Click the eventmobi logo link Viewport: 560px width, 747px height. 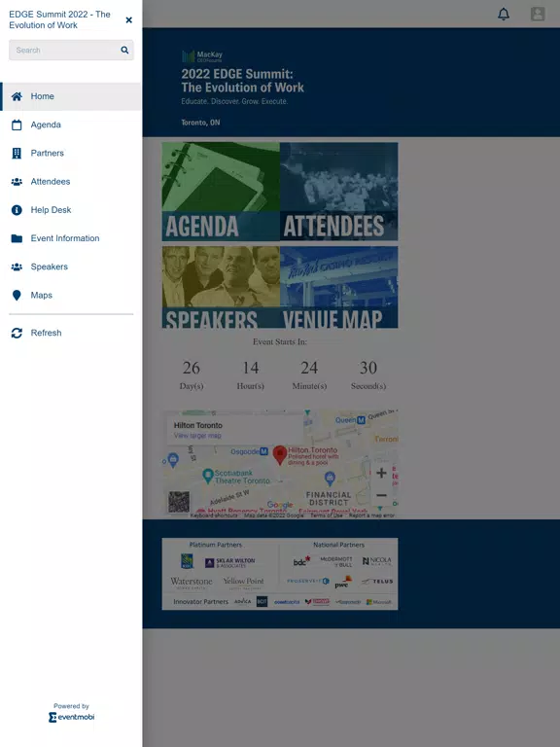coord(71,717)
